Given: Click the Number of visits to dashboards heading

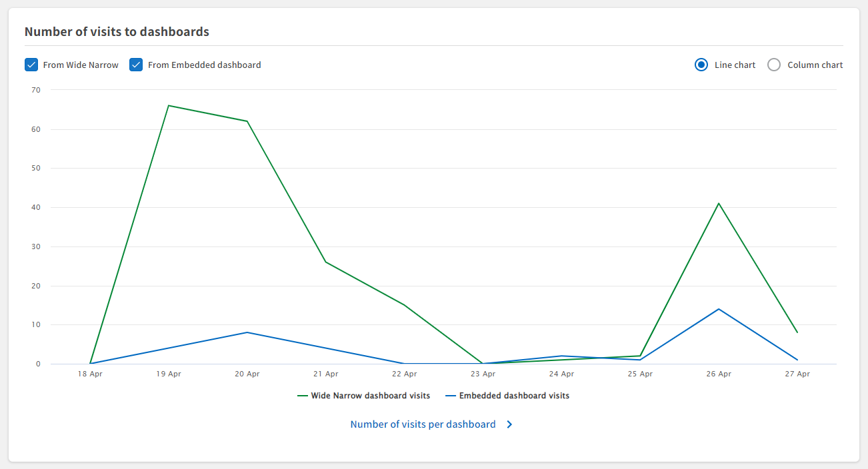Looking at the screenshot, I should 117,31.
